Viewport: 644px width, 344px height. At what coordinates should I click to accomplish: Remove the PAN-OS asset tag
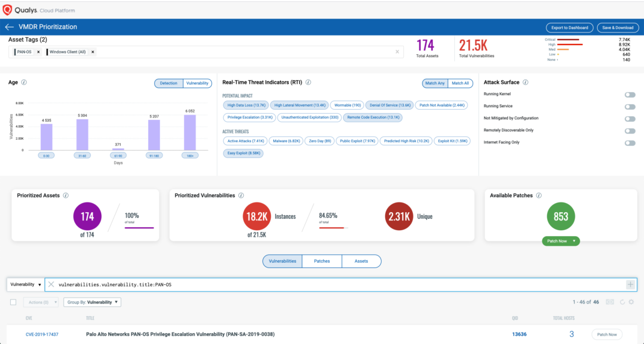(x=39, y=52)
